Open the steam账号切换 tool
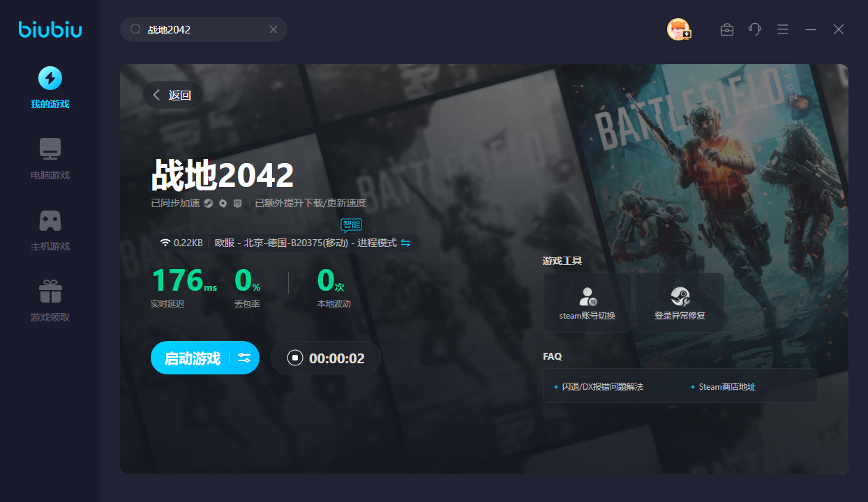The height and width of the screenshot is (502, 868). (x=588, y=303)
